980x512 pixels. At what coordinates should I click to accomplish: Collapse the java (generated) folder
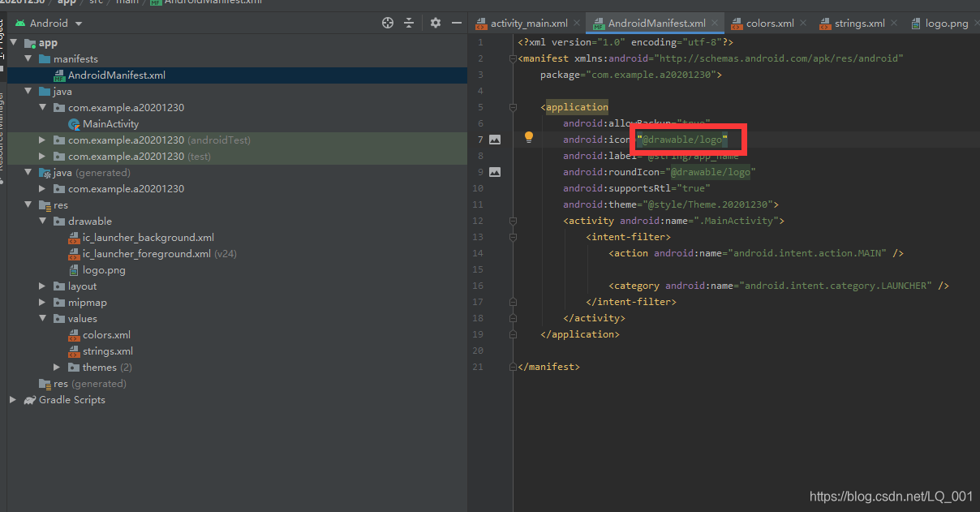(28, 173)
